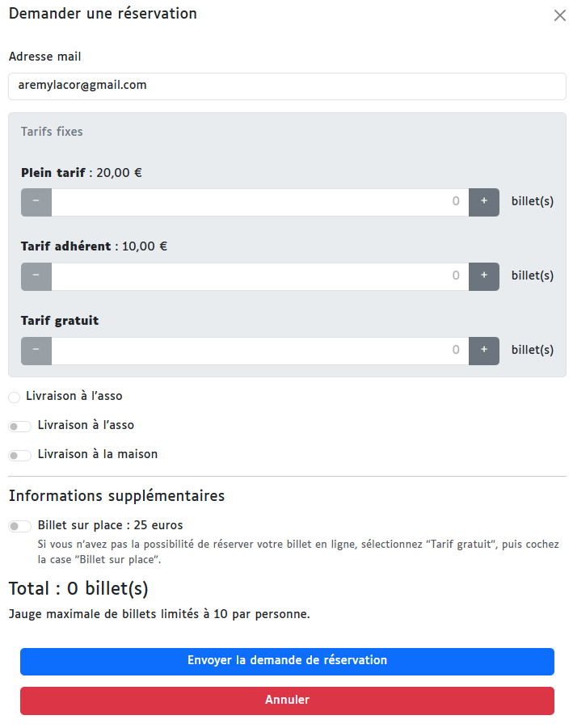Increase Tarif gratuit ticket count
The height and width of the screenshot is (728, 573).
pos(484,351)
